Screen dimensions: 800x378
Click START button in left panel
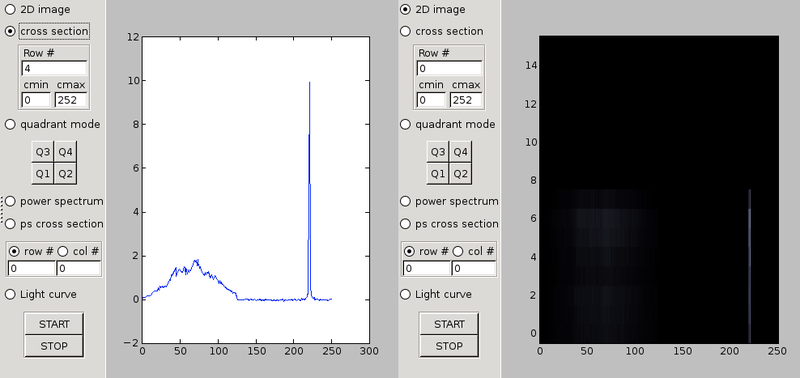[x=54, y=324]
